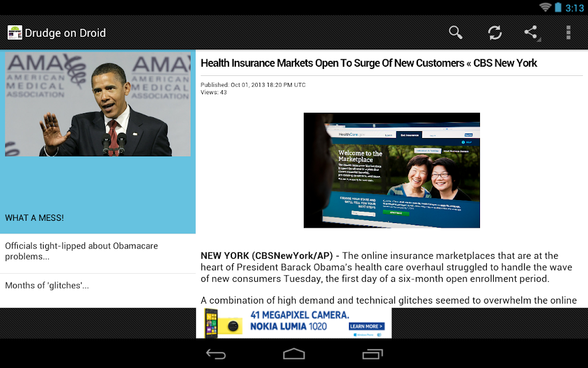The width and height of the screenshot is (588, 368).
Task: Tap the battery status icon
Action: tap(558, 7)
